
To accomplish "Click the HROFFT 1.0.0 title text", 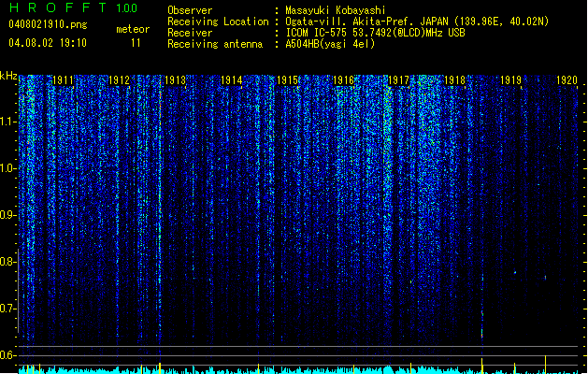I will pyautogui.click(x=73, y=7).
